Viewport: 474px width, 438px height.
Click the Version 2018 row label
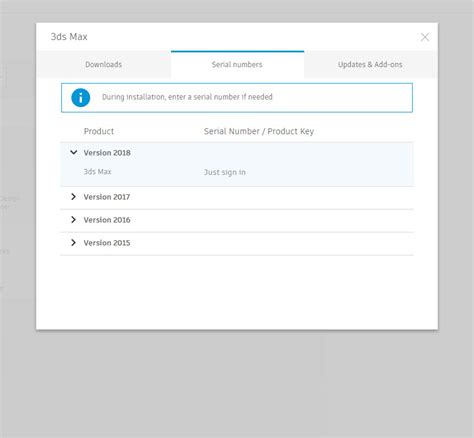(x=107, y=153)
